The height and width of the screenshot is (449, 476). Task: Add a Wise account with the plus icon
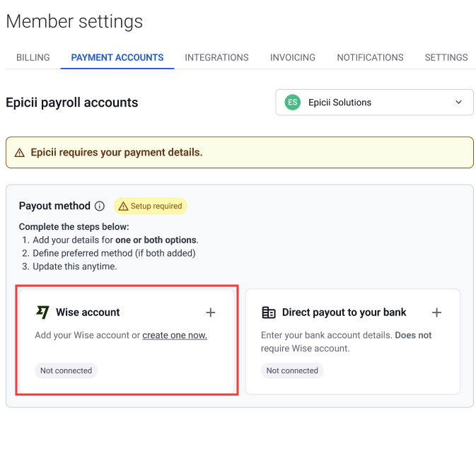pos(210,313)
